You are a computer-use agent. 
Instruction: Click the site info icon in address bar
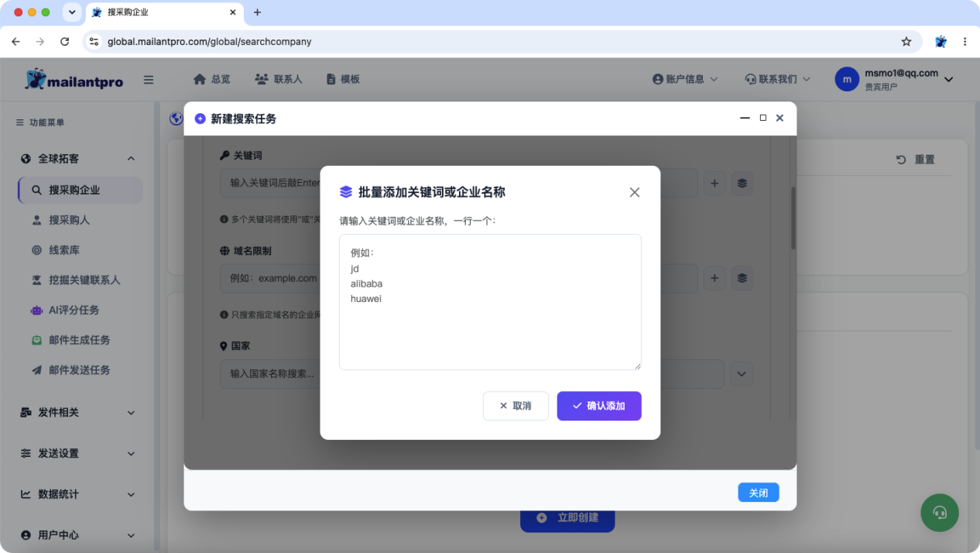pos(94,42)
